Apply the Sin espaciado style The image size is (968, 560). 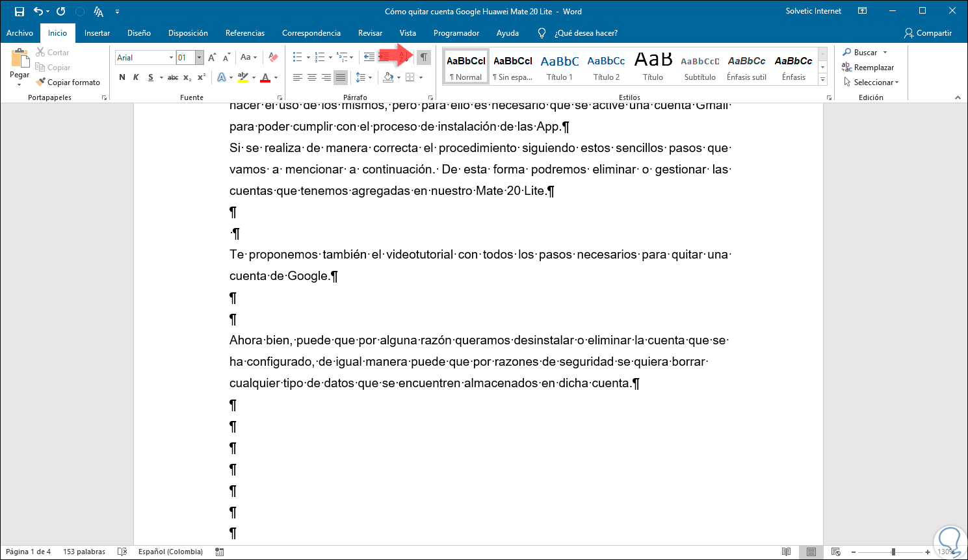[513, 66]
